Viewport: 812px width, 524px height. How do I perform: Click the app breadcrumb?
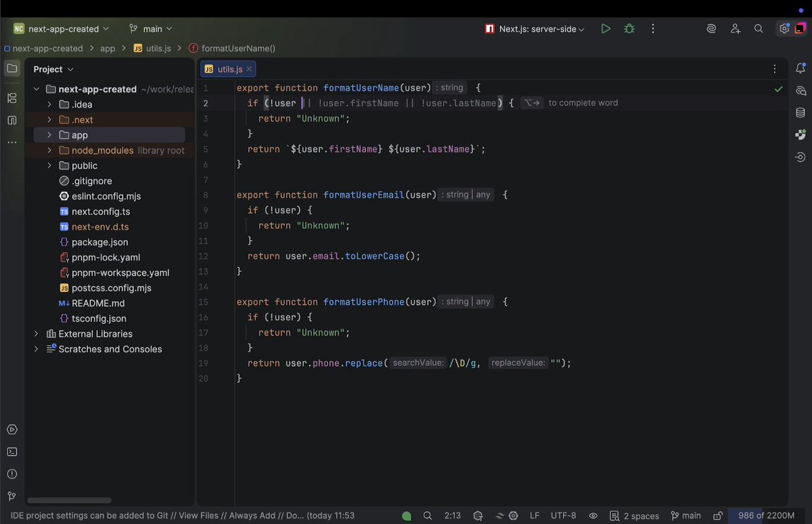[x=108, y=49]
